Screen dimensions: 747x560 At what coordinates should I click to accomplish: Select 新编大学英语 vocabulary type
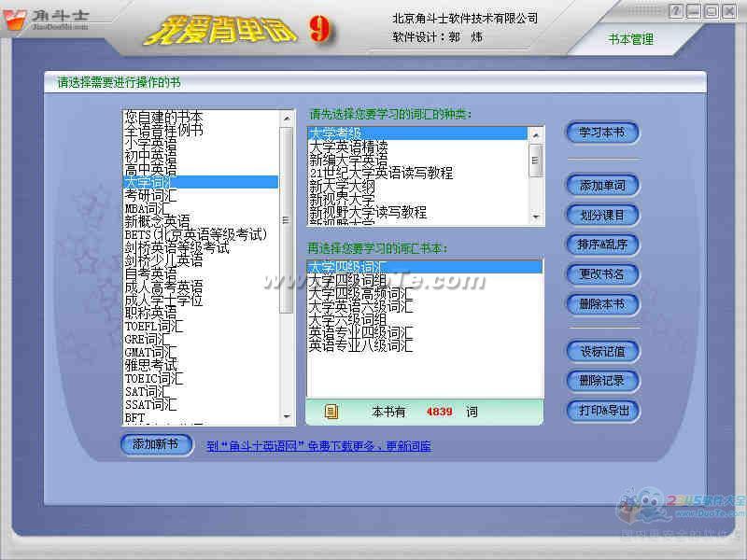tap(417, 160)
